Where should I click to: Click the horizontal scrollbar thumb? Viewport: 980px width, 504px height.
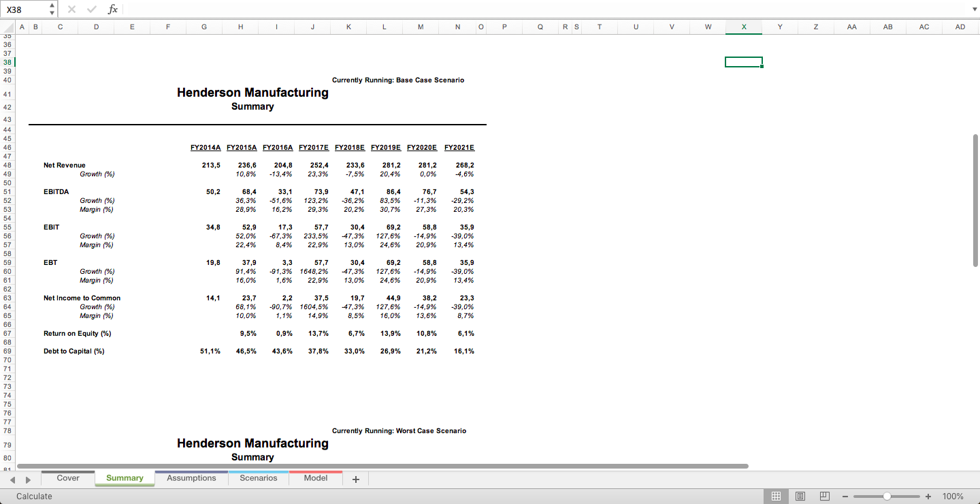click(x=382, y=467)
